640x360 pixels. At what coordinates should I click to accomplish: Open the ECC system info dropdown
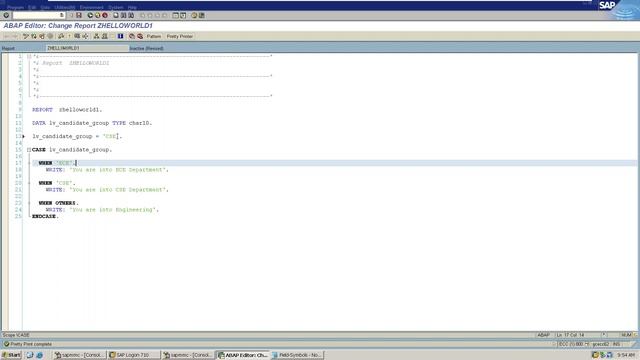pyautogui.click(x=587, y=344)
